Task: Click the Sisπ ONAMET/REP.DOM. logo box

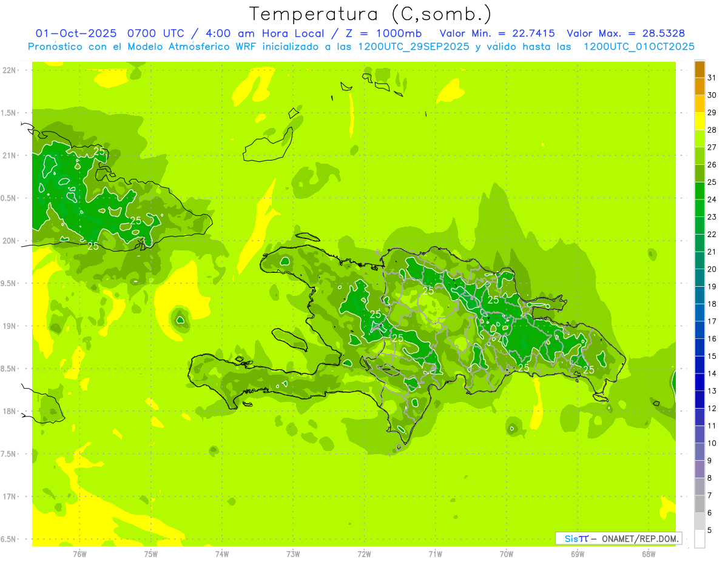Action: click(618, 538)
